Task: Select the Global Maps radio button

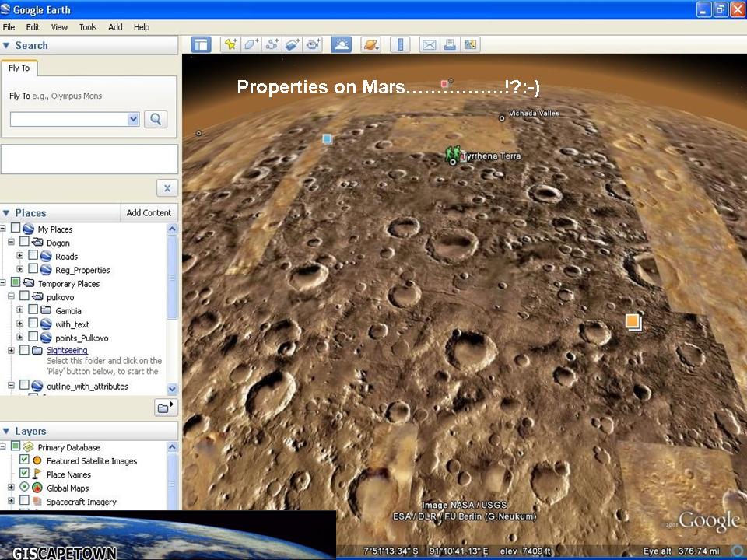Action: point(24,487)
